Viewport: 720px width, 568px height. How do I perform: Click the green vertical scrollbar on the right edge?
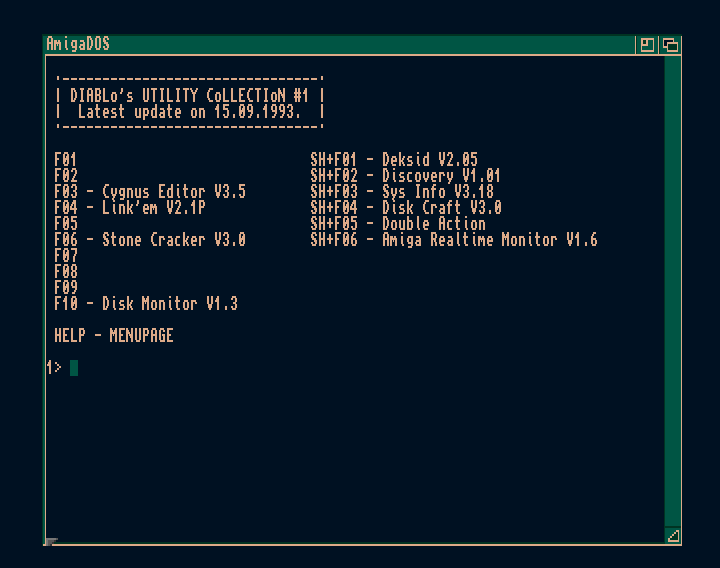[673, 291]
